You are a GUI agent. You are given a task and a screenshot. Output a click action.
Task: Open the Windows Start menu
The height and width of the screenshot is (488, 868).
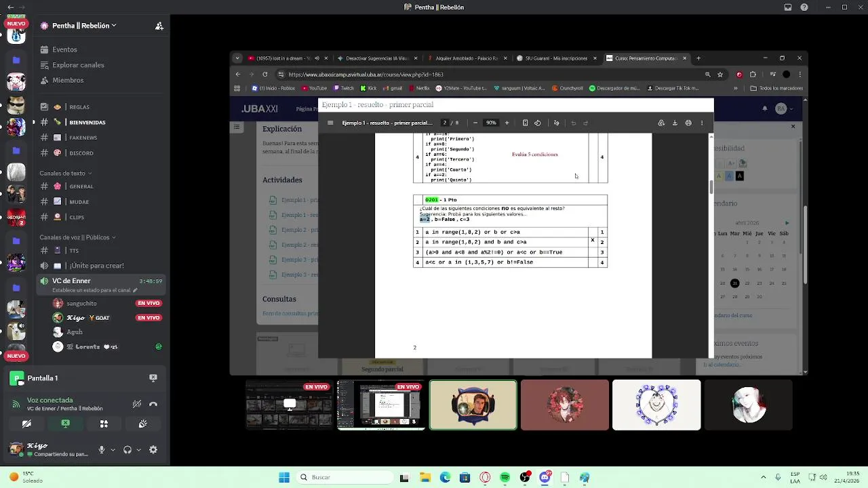[x=284, y=477]
